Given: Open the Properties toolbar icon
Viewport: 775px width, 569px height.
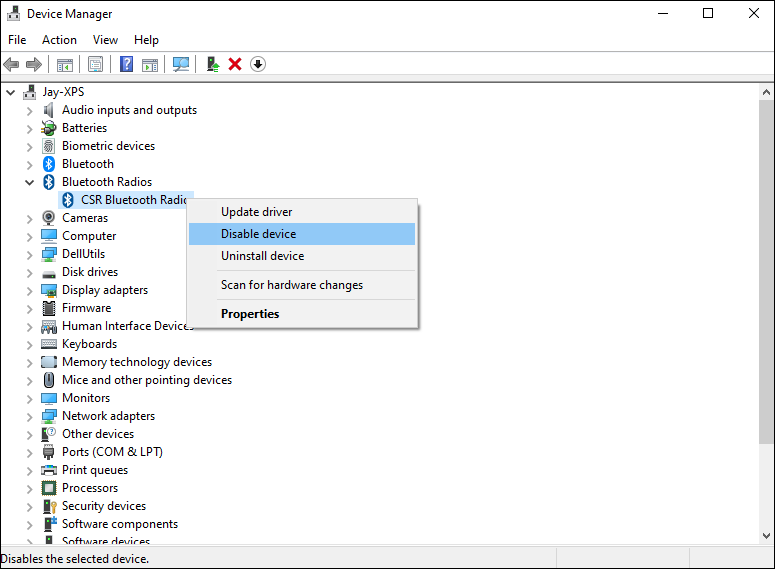Looking at the screenshot, I should pyautogui.click(x=96, y=64).
